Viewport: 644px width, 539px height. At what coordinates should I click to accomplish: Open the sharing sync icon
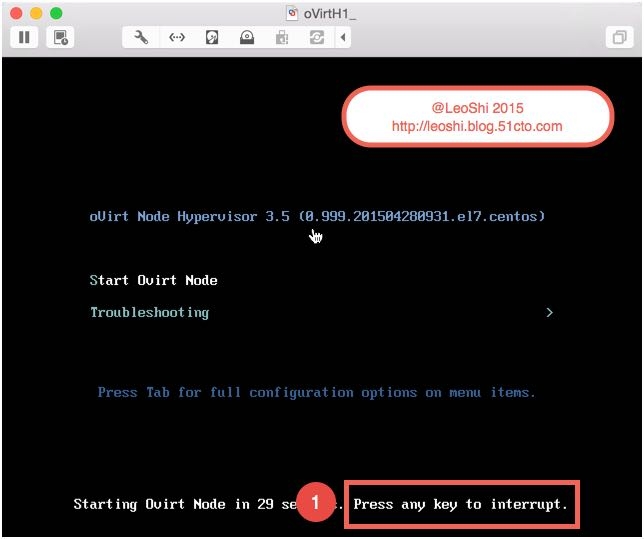(317, 37)
